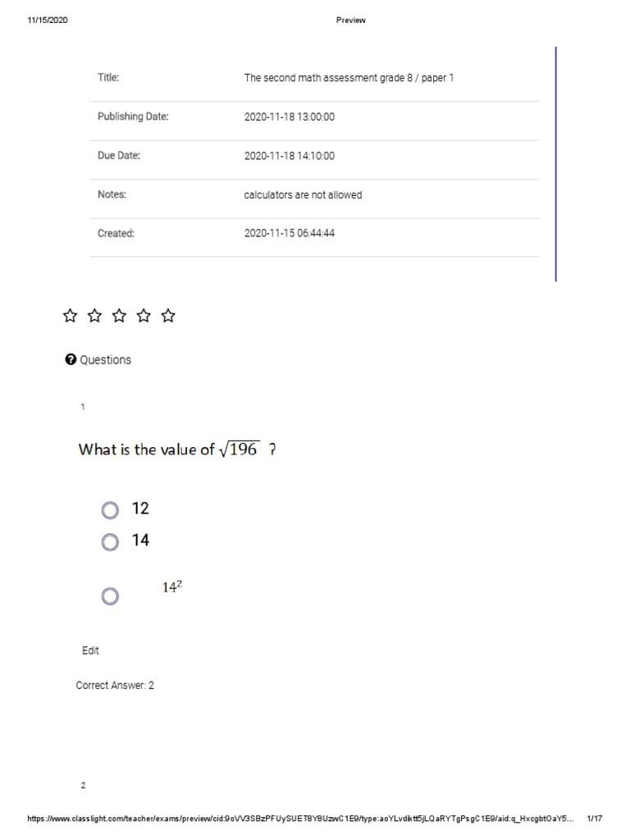Image resolution: width=630 pixels, height=840 pixels.
Task: Click the Notes row text
Action: point(303,195)
